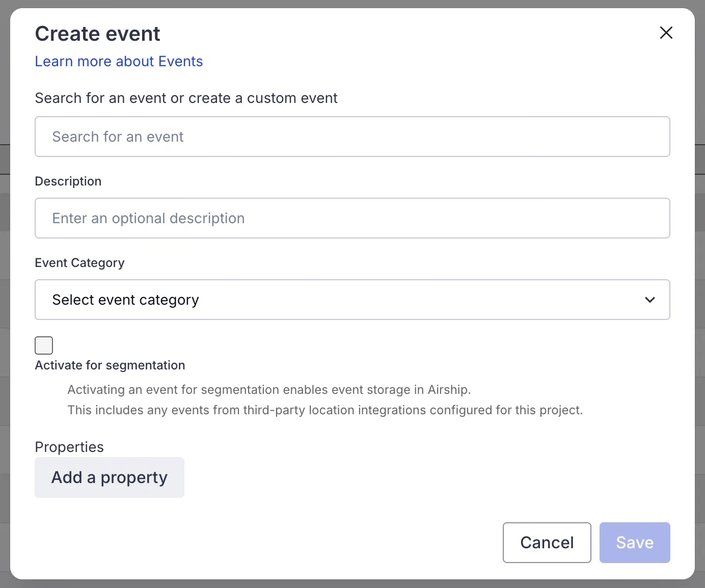Click the Create event title
705x588 pixels.
[x=97, y=33]
